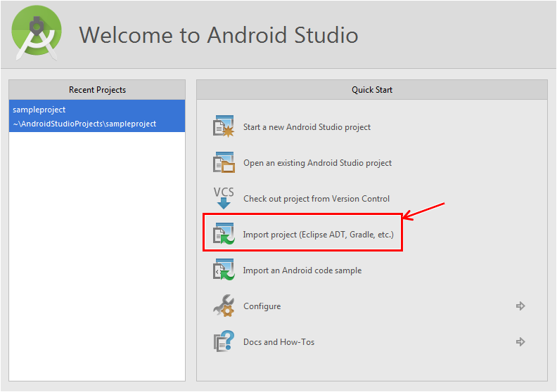Image resolution: width=557 pixels, height=392 pixels.
Task: Expand the Configure submenu arrow
Action: coord(520,306)
